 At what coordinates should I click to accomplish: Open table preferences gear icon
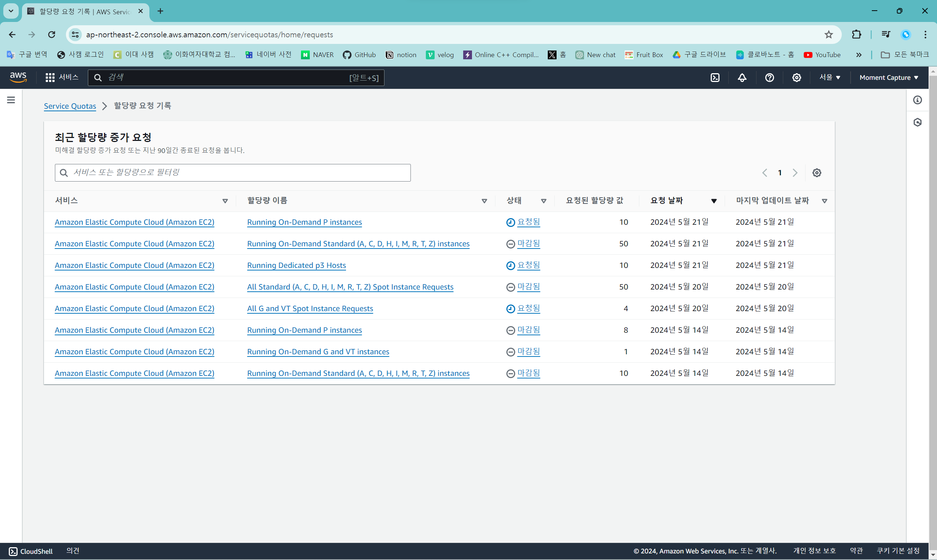(x=817, y=173)
